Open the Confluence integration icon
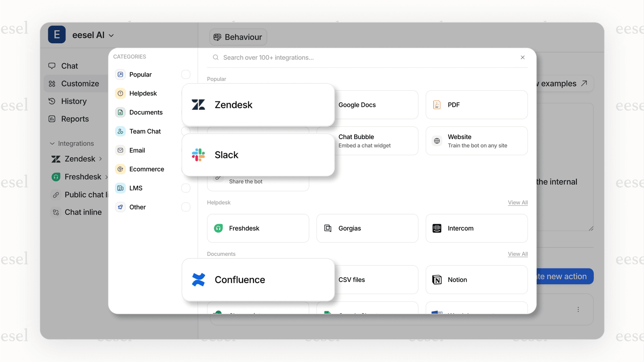Image resolution: width=644 pixels, height=362 pixels. (198, 280)
